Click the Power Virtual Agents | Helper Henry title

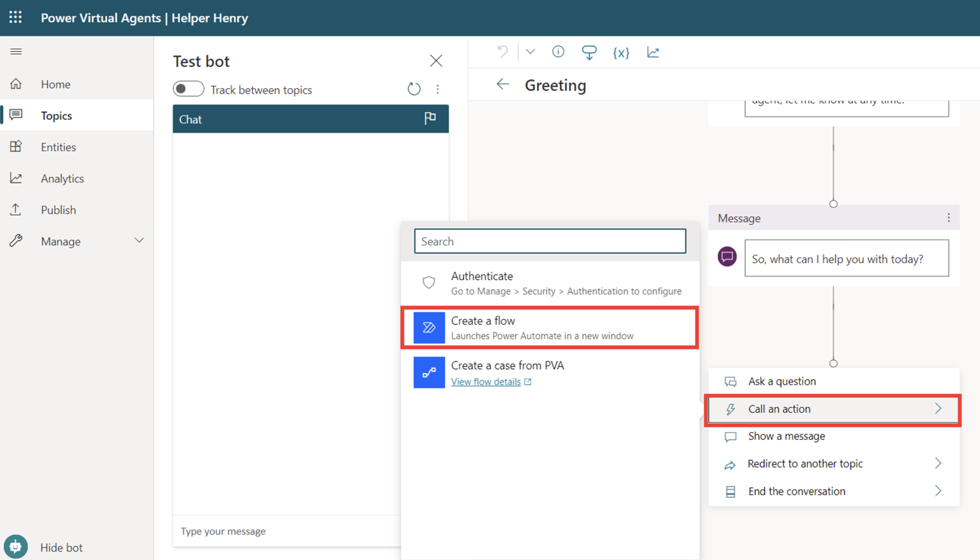click(144, 18)
